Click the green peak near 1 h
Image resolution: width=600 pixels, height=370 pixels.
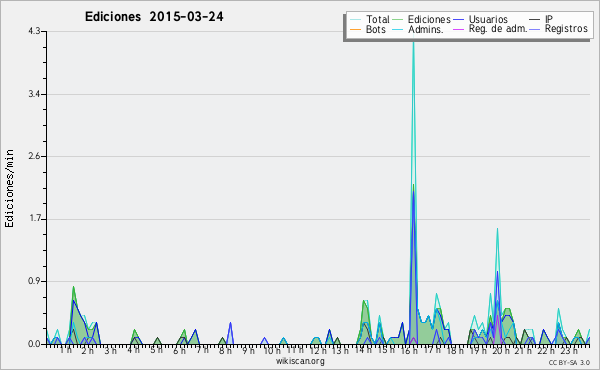click(73, 287)
